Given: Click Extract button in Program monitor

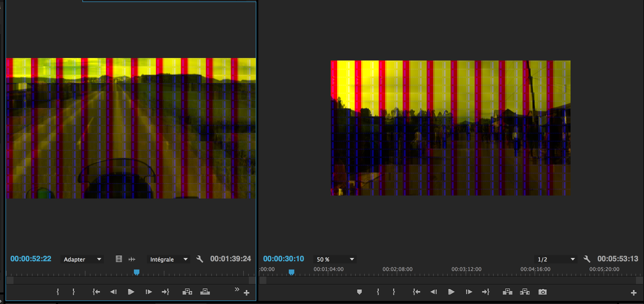Looking at the screenshot, I should point(525,292).
